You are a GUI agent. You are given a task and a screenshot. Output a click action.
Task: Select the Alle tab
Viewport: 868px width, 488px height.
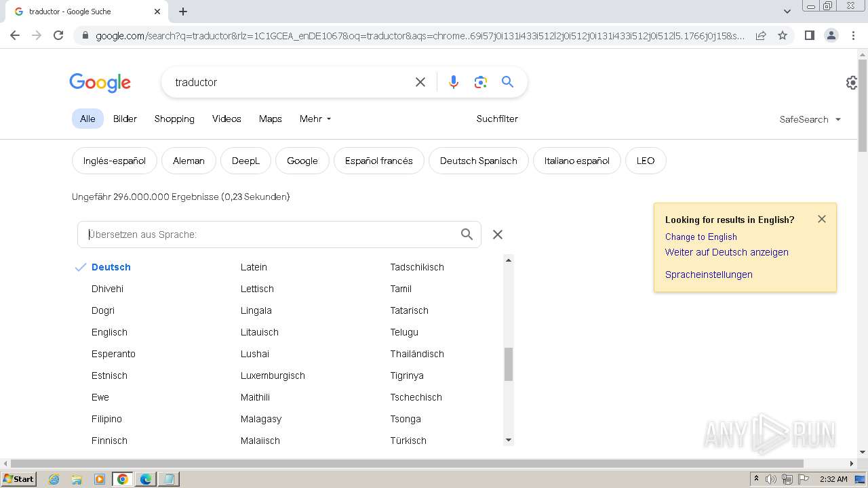pos(87,119)
